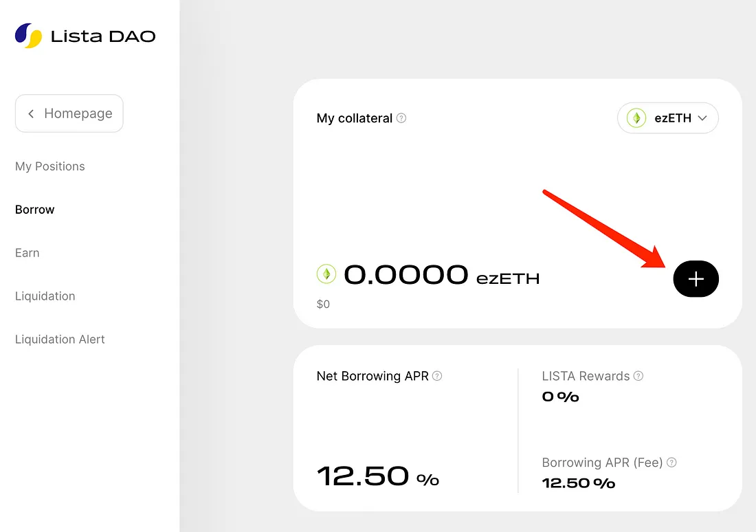
Task: Click the back chevron in Homepage button
Action: [31, 113]
